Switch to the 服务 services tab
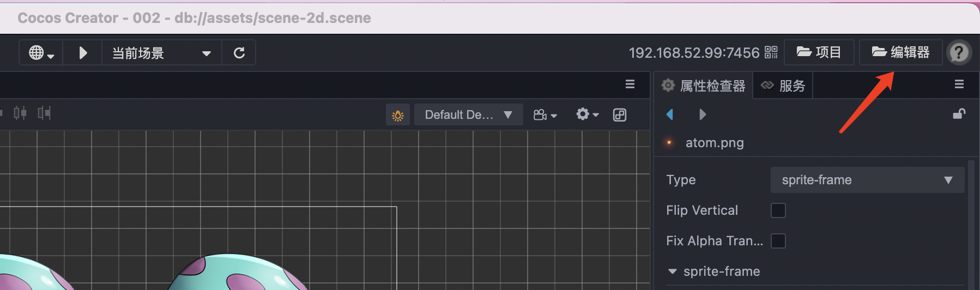 783,86
